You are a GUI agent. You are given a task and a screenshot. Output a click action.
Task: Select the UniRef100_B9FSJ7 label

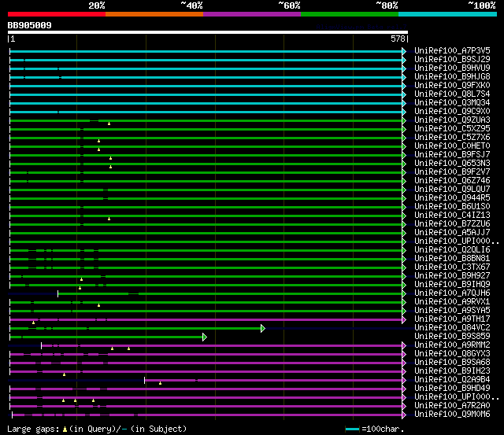pyautogui.click(x=452, y=155)
